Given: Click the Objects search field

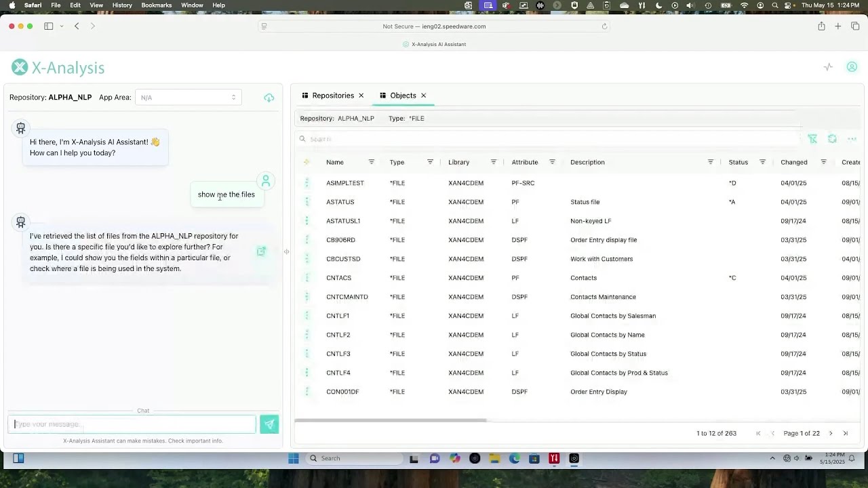Looking at the screenshot, I should [548, 139].
